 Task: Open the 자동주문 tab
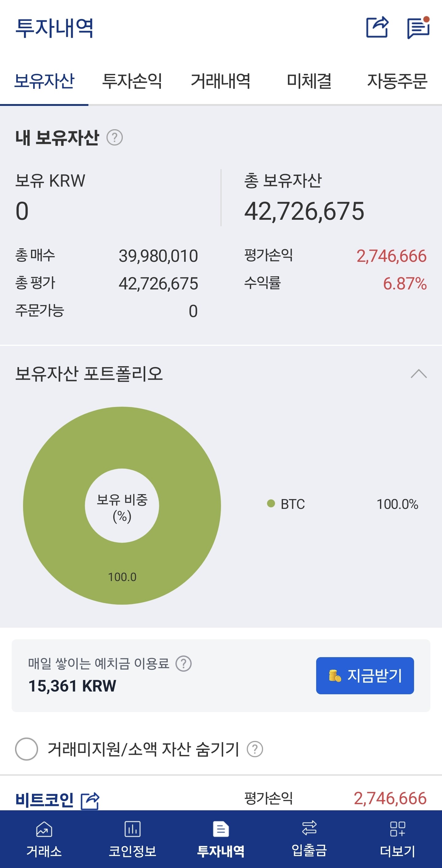pos(397,81)
